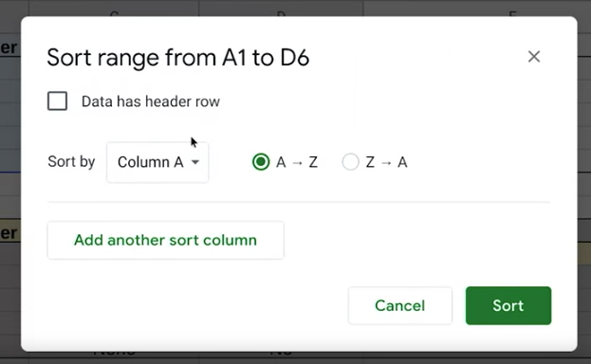
Task: Click the dimmed lower-left cell ending in 'er'
Action: click(10, 232)
